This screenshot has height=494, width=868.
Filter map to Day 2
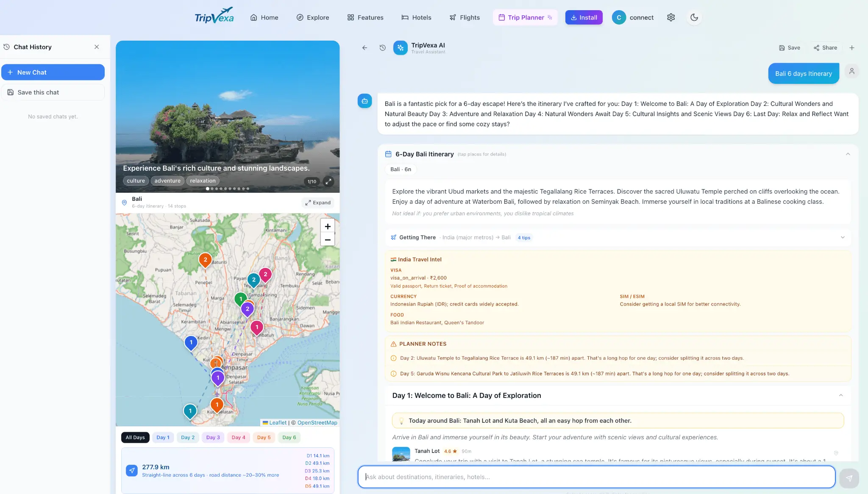[188, 438]
